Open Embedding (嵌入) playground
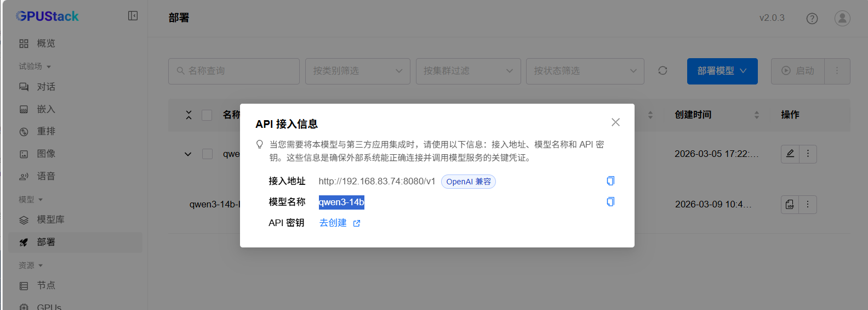This screenshot has height=310, width=868. click(x=76, y=109)
